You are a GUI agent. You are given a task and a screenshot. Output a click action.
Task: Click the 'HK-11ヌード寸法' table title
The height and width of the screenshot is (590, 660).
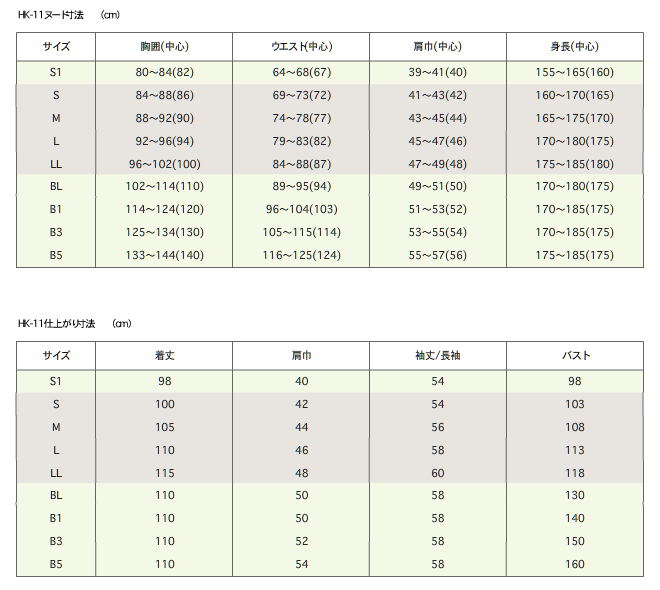point(51,15)
